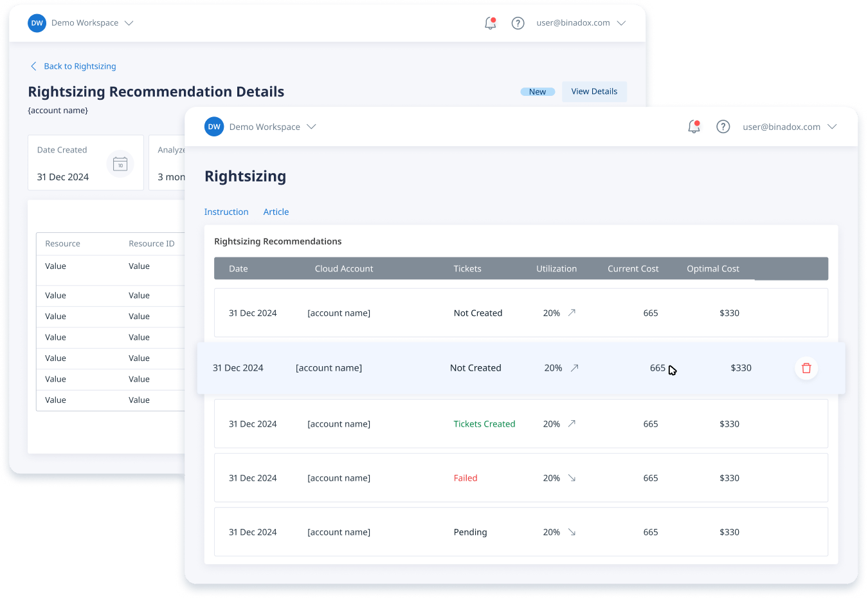Delete the highlighted recommendation with trash icon
The image size is (868, 599).
click(806, 368)
